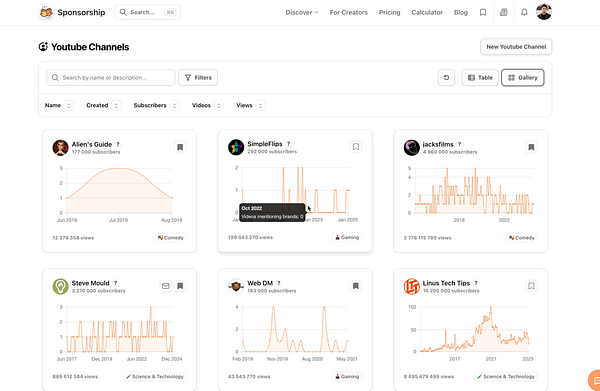Go to For Creators page
This screenshot has height=391, width=600.
(x=349, y=13)
